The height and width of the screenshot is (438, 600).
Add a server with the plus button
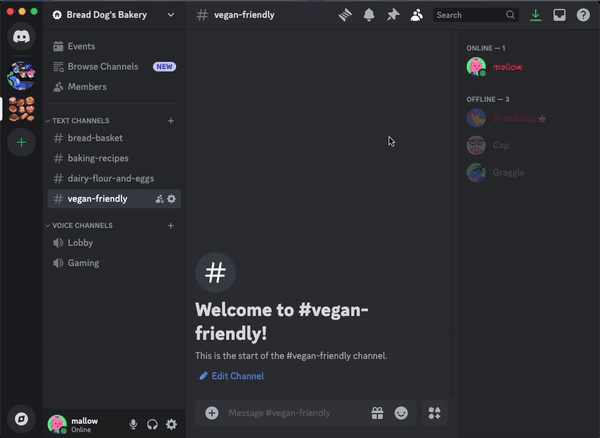click(21, 143)
